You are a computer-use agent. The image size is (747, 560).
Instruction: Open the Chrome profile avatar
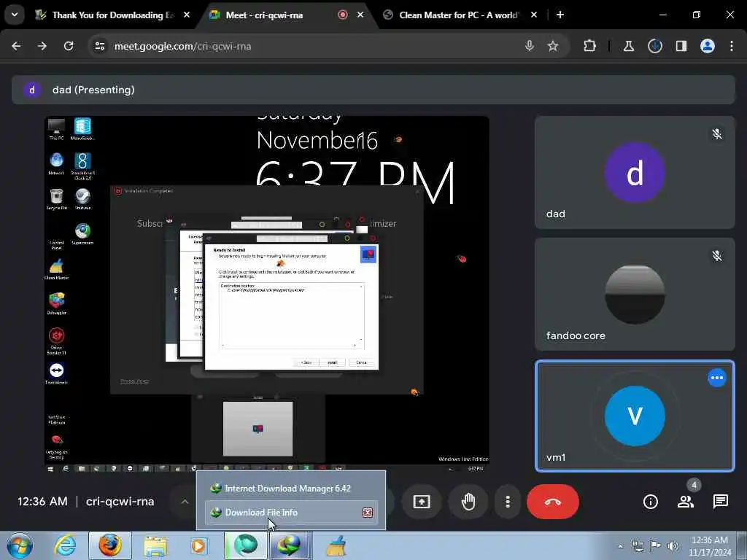tap(708, 46)
